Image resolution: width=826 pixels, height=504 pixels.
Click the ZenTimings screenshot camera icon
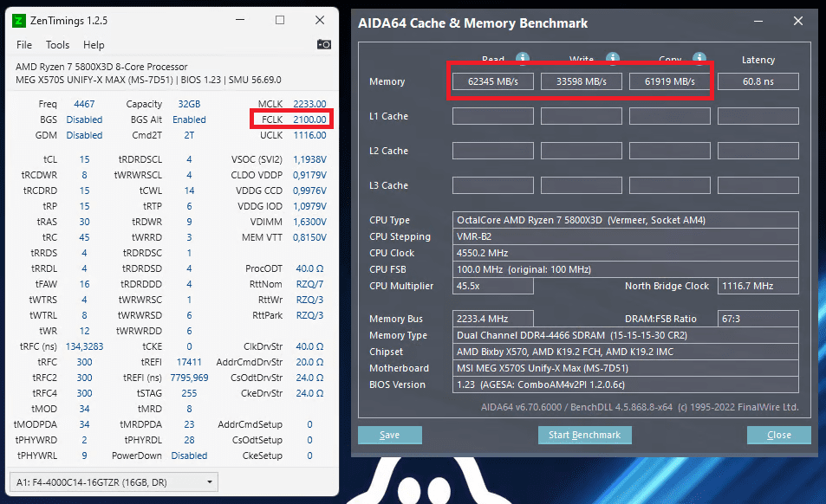324,44
